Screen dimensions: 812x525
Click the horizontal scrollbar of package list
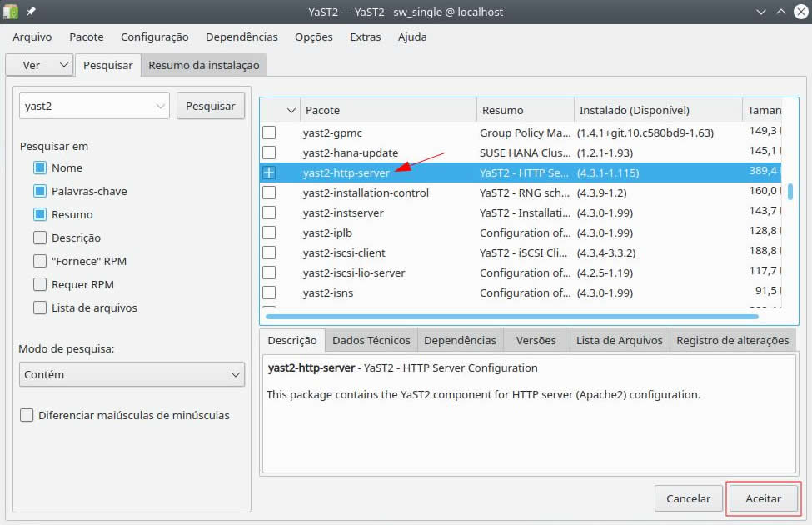[x=511, y=317]
